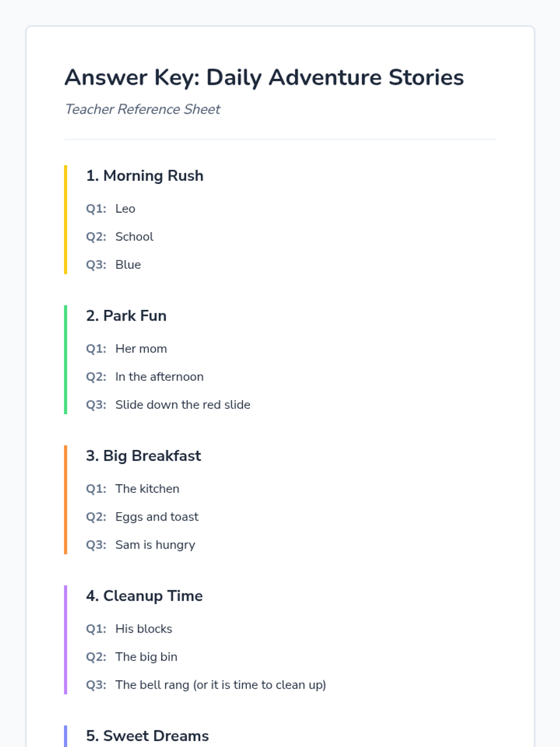Screen dimensions: 560x747
Task: Click the answer His blocks
Action: pos(144,629)
